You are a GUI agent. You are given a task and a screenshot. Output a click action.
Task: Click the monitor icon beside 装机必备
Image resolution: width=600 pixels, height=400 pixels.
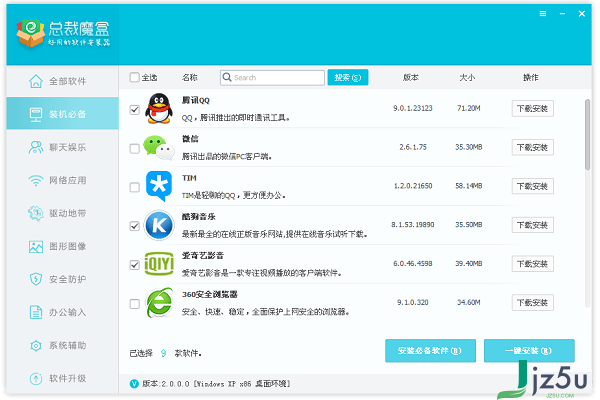(x=36, y=114)
